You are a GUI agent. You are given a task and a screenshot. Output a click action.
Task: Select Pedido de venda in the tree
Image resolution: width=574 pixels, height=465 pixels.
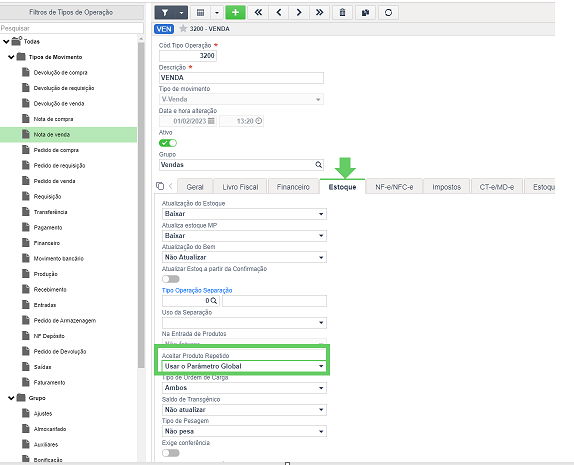click(x=54, y=181)
